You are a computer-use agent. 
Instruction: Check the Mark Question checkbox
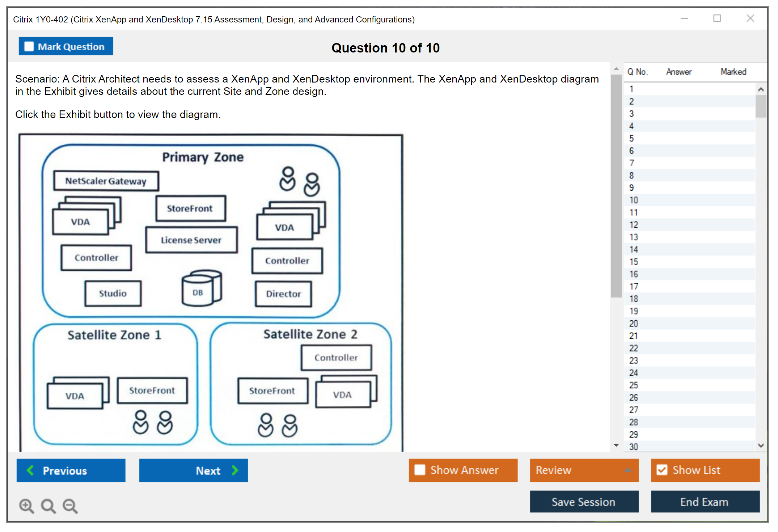(x=29, y=46)
